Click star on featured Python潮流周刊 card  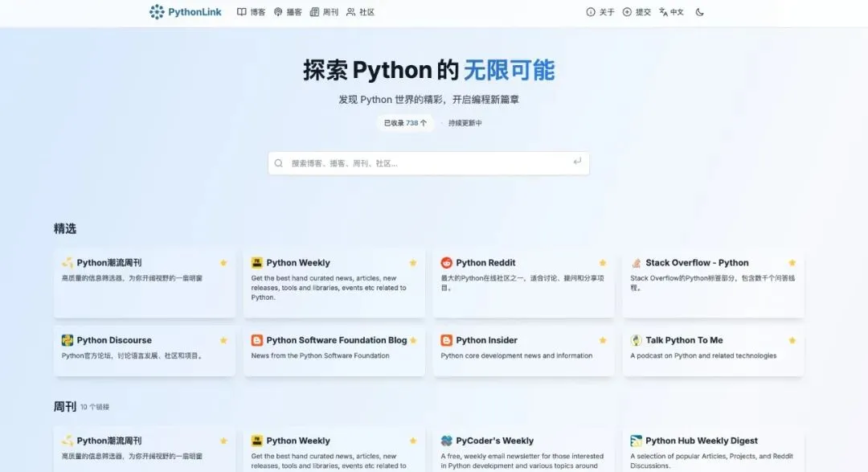point(223,263)
